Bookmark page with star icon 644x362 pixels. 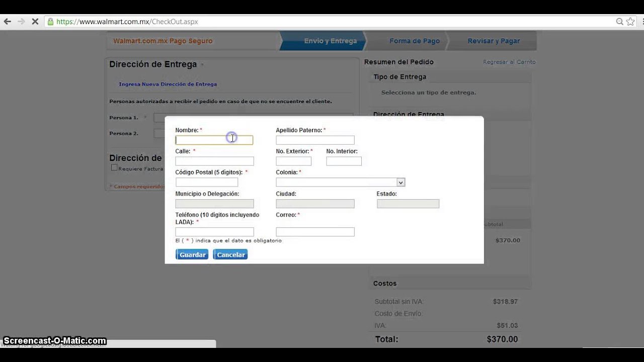tap(631, 22)
